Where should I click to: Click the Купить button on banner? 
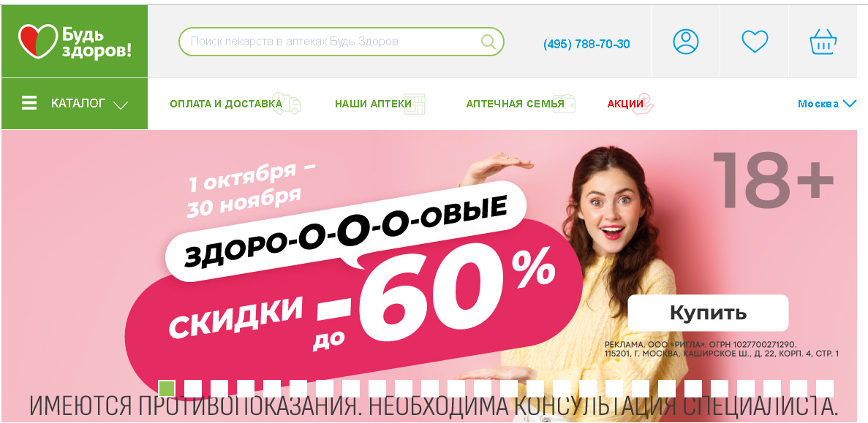click(708, 313)
